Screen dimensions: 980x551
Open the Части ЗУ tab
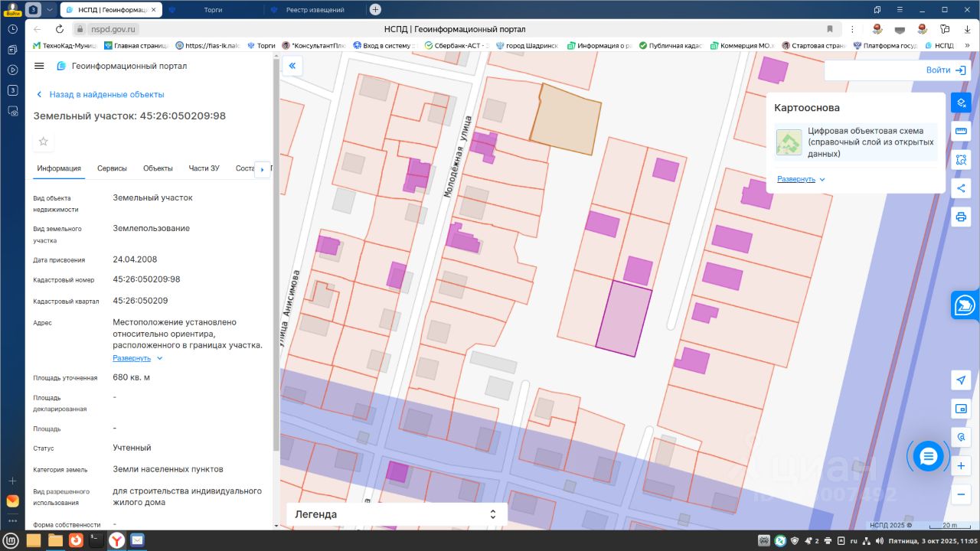tap(204, 168)
